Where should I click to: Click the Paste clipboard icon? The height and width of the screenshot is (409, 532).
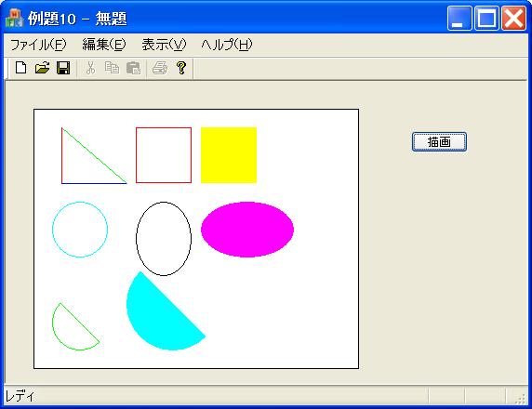(133, 68)
